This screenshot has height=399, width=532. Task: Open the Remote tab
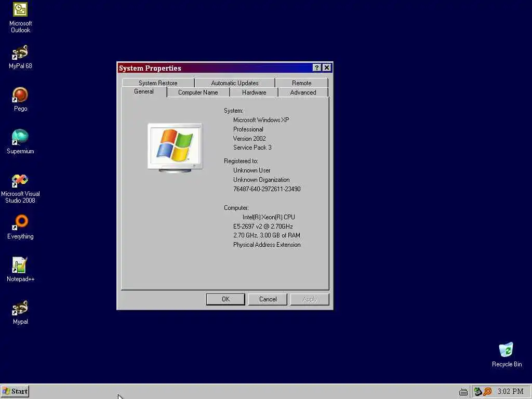(302, 83)
